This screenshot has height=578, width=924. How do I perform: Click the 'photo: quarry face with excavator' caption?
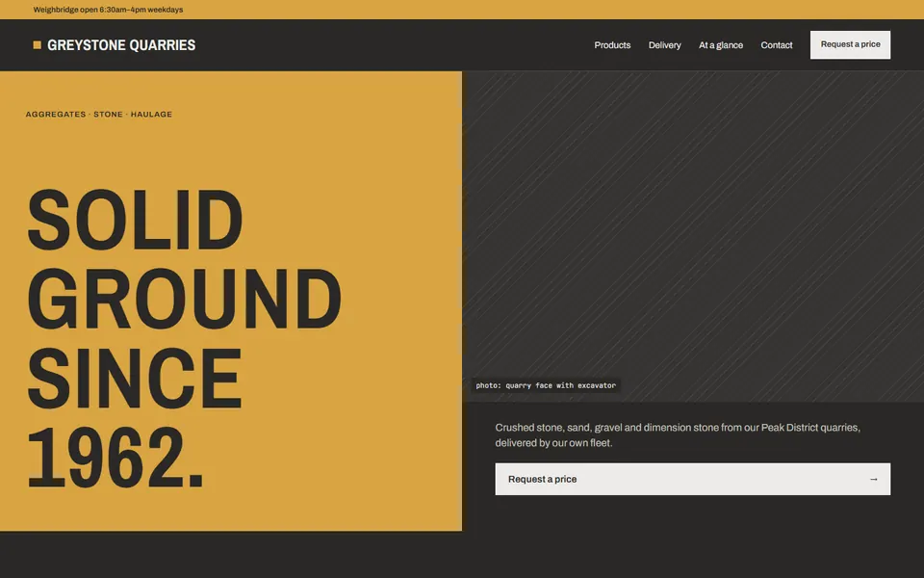point(546,385)
